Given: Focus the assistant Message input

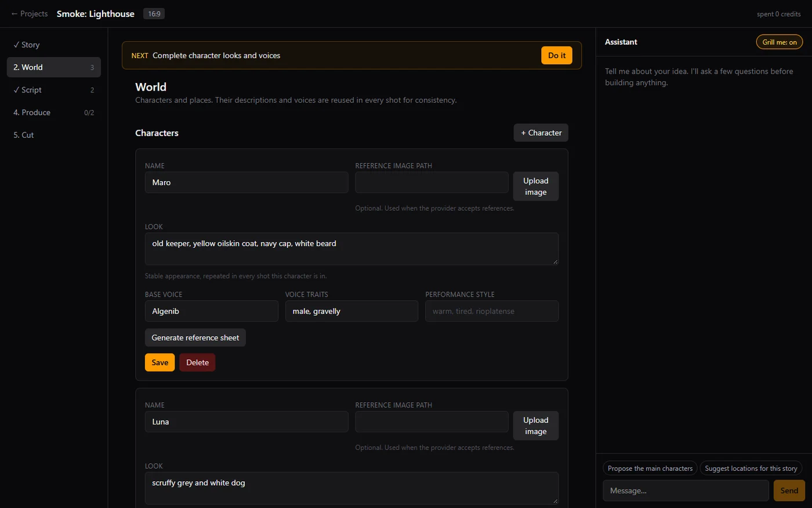Looking at the screenshot, I should (686, 491).
